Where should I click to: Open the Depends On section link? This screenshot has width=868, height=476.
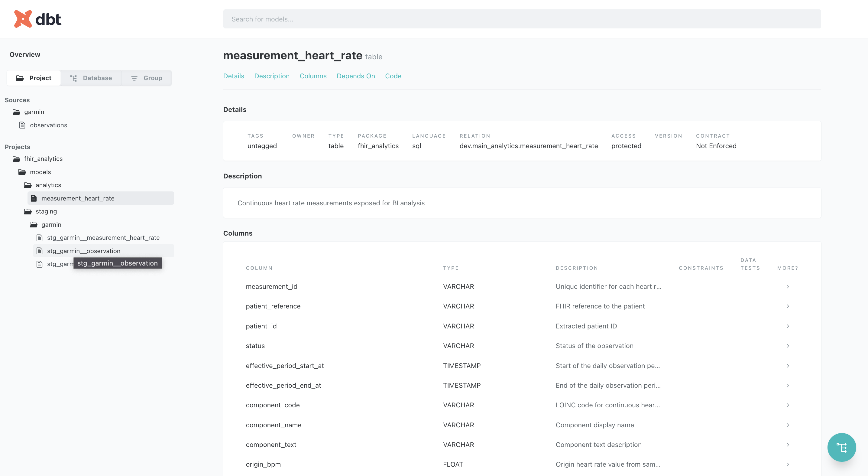click(x=355, y=76)
